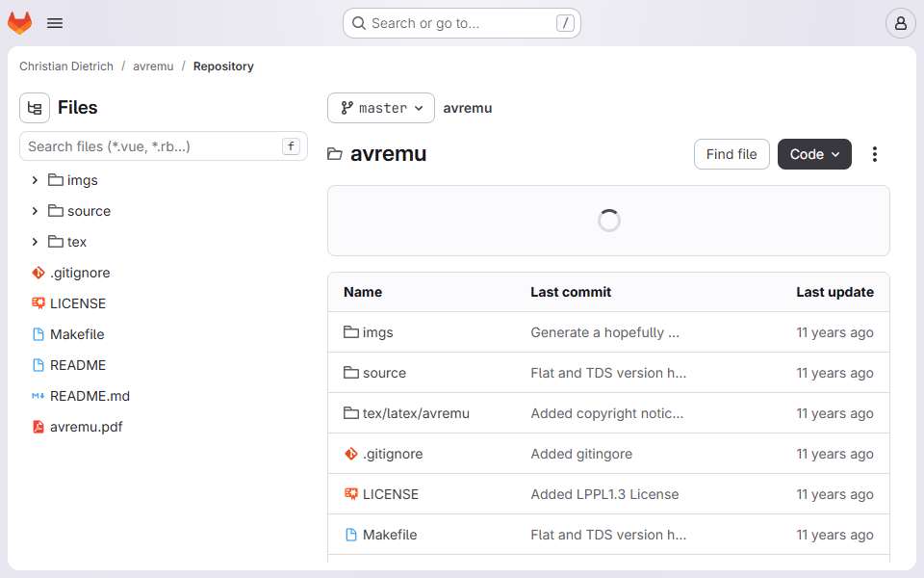Image resolution: width=924 pixels, height=578 pixels.
Task: Open .gitignore in the file table
Action: (x=393, y=454)
